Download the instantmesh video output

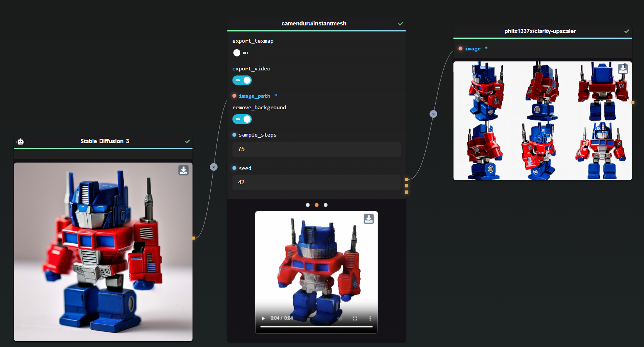[369, 219]
